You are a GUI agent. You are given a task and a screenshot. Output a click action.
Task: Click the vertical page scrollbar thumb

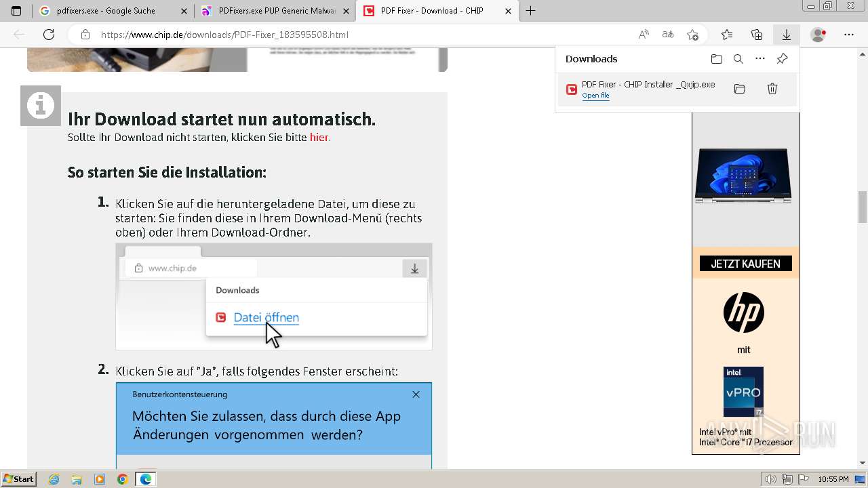(x=863, y=206)
